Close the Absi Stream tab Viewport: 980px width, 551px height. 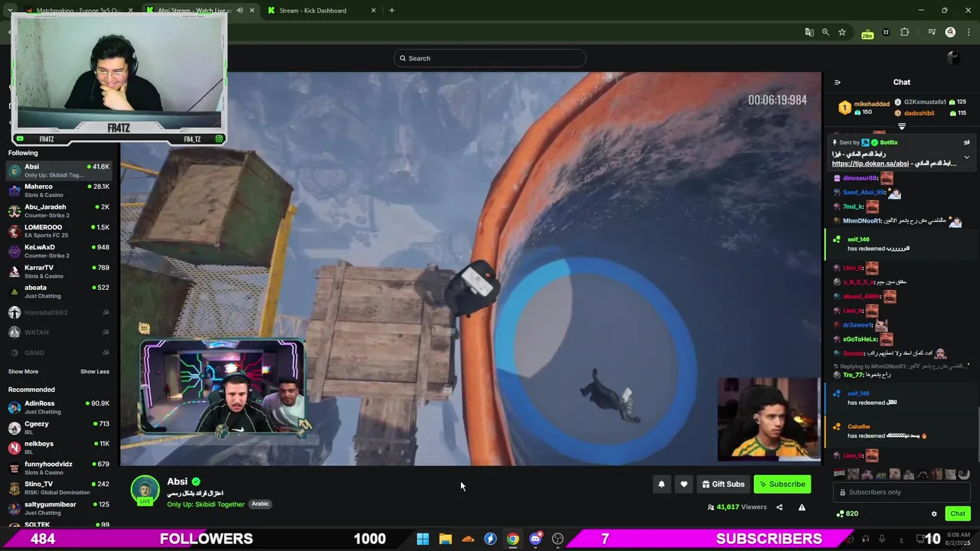(252, 11)
